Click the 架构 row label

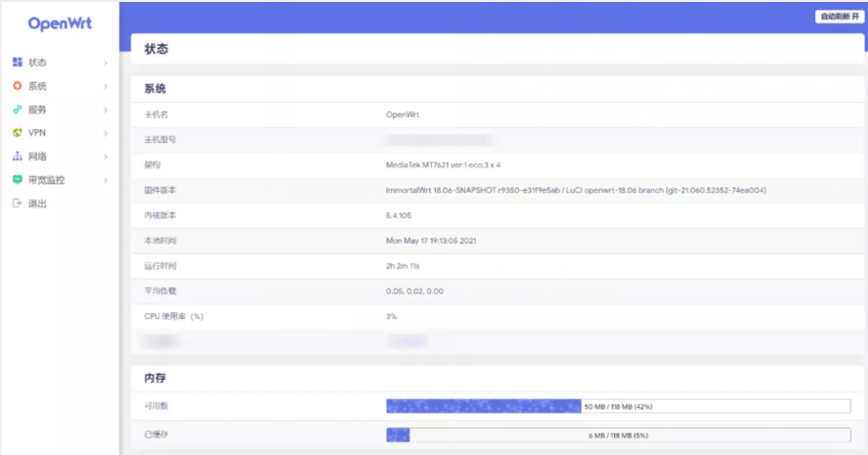(152, 165)
